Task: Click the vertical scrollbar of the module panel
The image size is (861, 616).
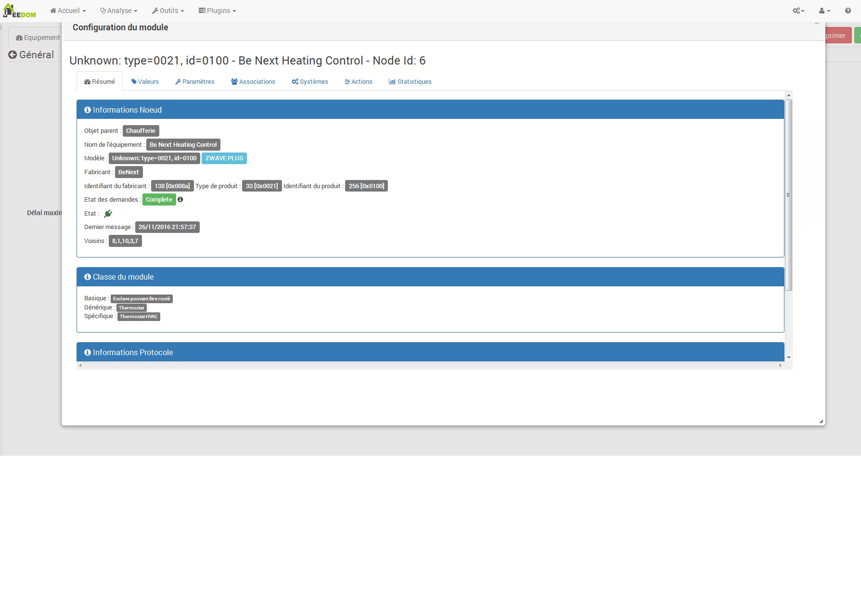Action: pyautogui.click(x=788, y=195)
